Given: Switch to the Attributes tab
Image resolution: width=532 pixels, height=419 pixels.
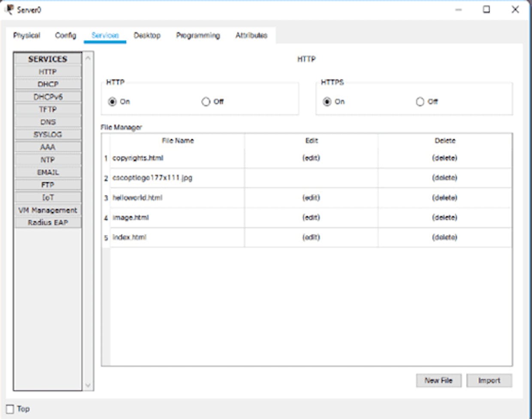Looking at the screenshot, I should 251,36.
